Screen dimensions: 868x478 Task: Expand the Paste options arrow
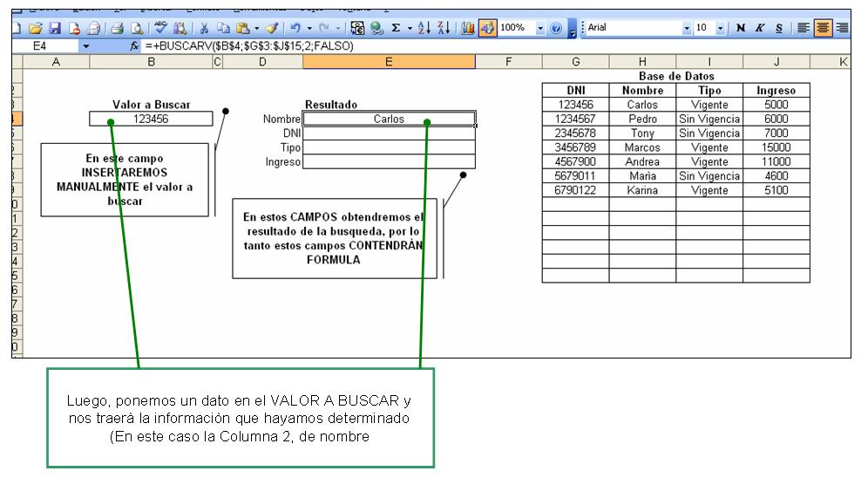coord(257,28)
